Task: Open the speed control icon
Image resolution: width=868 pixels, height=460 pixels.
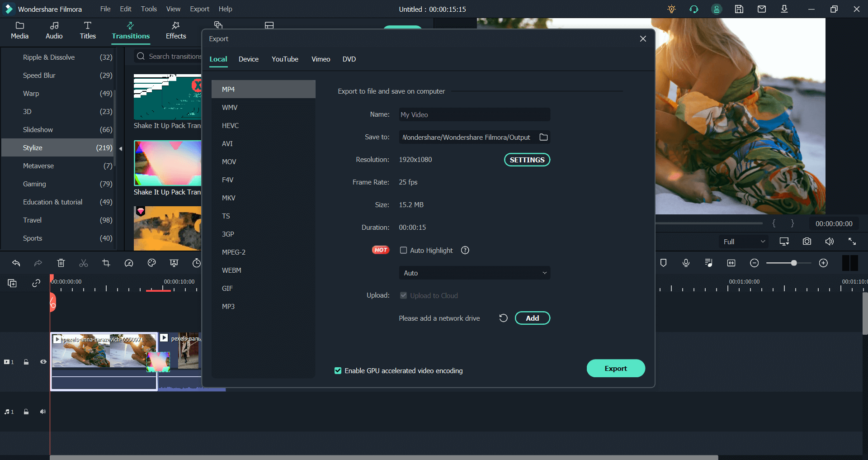Action: (x=129, y=263)
